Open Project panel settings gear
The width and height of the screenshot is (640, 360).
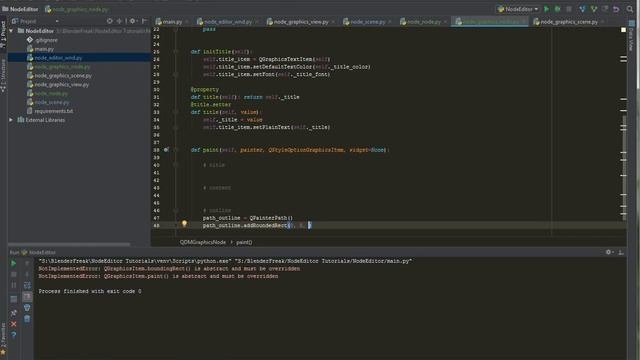(132, 21)
